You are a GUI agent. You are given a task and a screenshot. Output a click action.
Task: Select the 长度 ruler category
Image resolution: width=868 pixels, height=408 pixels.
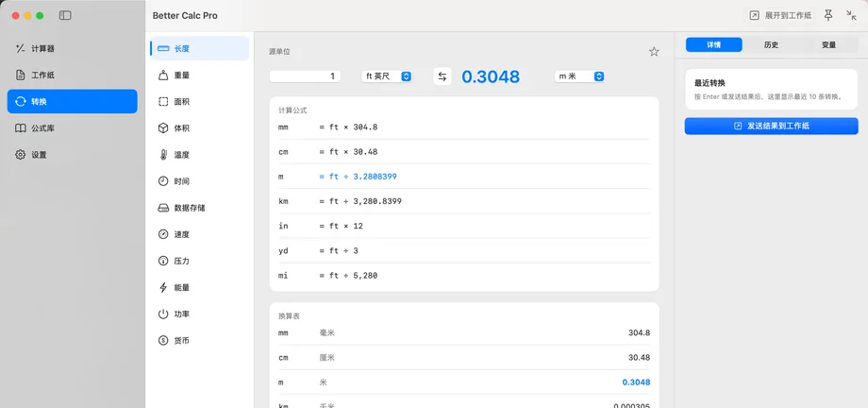[199, 48]
